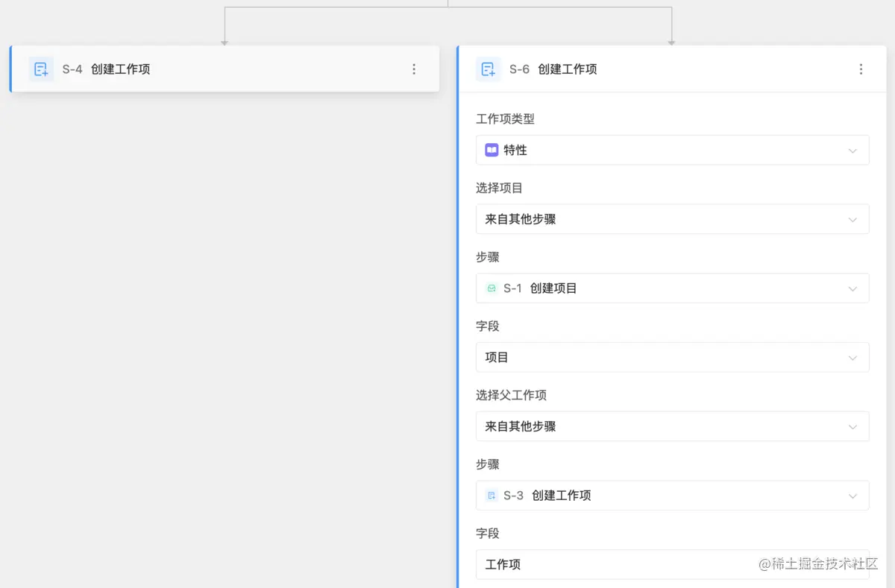Click the 步骤 label above S-3
Screen dimensions: 895x588
click(488, 464)
